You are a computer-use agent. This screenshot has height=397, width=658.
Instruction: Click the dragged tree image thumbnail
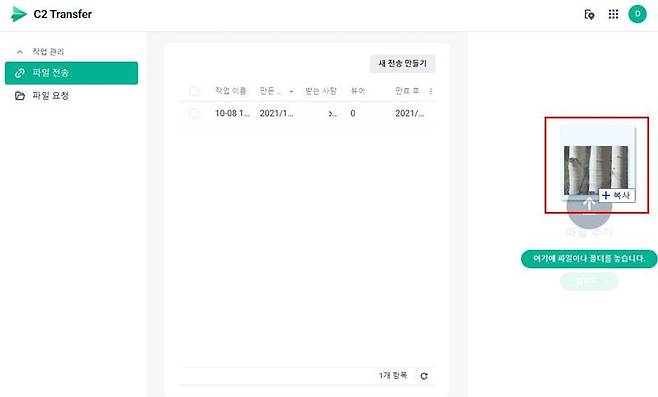[596, 170]
